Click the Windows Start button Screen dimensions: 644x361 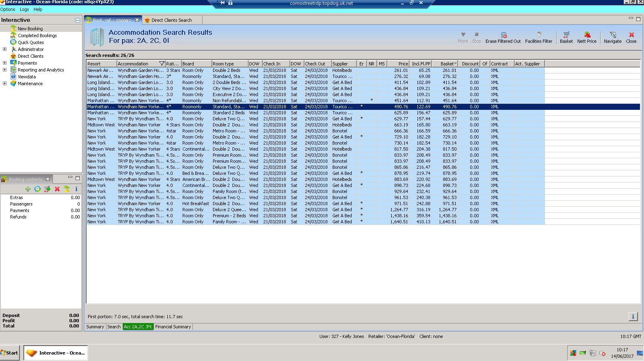coord(10,353)
